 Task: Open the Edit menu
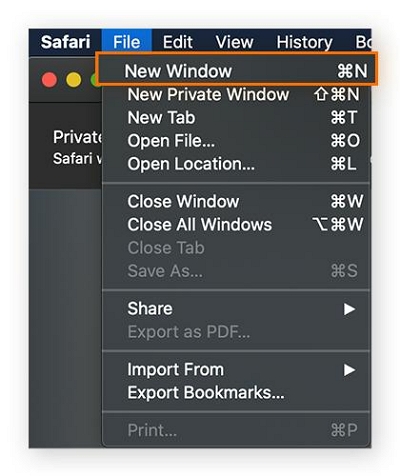(178, 42)
